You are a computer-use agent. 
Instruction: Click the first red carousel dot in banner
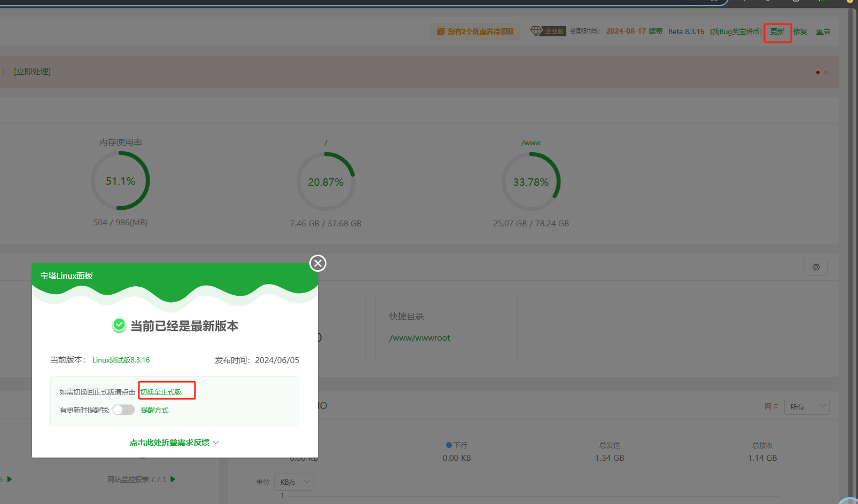[817, 72]
